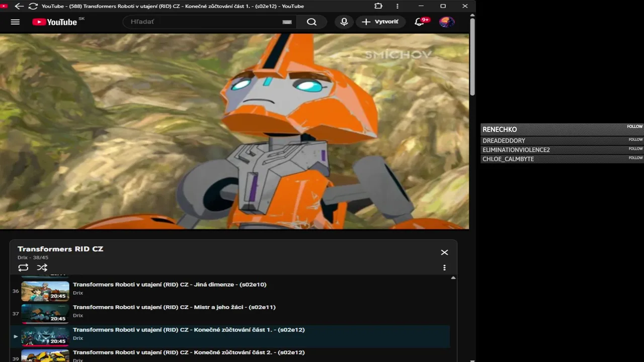The height and width of the screenshot is (362, 644).
Task: Reload the page with refresh icon
Action: pos(33,6)
